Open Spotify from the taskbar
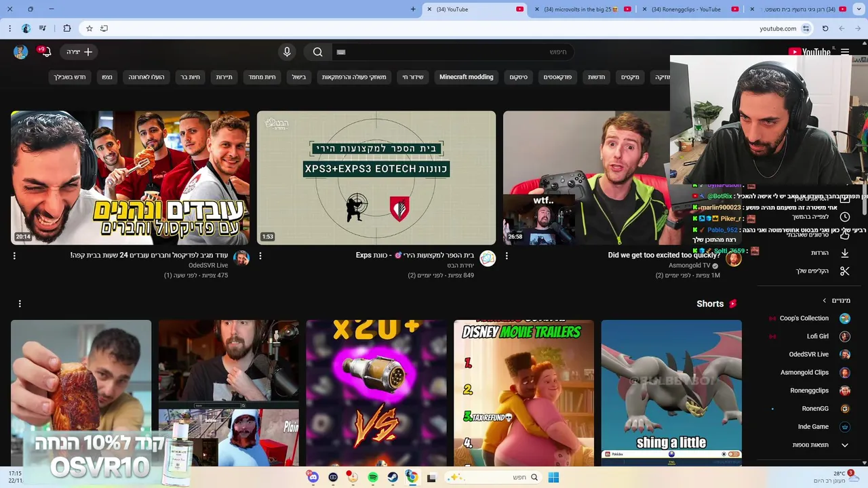 (x=372, y=477)
